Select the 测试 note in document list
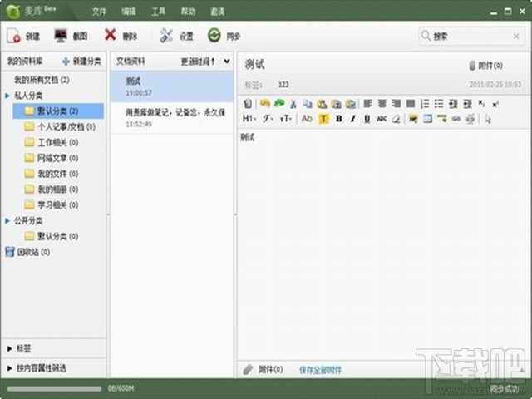This screenshot has height=399, width=532. tap(172, 86)
